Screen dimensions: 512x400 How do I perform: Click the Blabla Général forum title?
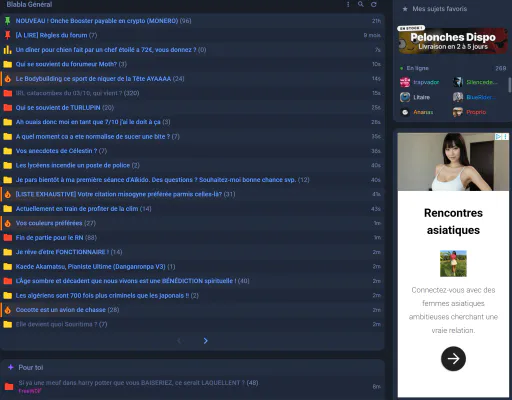coord(29,4)
